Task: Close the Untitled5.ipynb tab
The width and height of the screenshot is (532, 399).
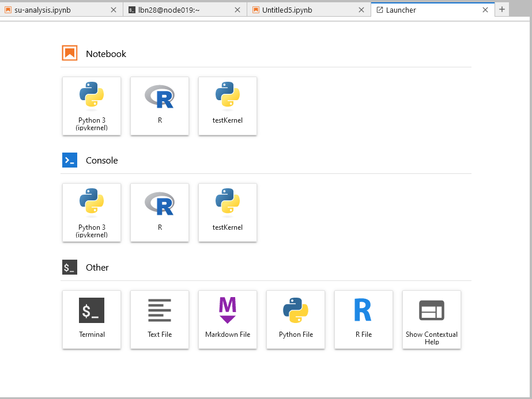Action: [x=361, y=10]
